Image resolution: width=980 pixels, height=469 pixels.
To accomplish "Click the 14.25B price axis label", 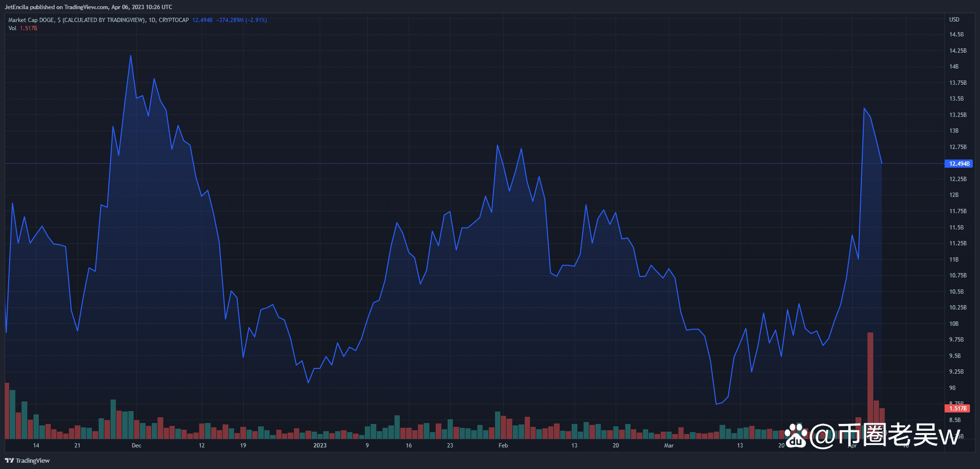I will point(958,51).
